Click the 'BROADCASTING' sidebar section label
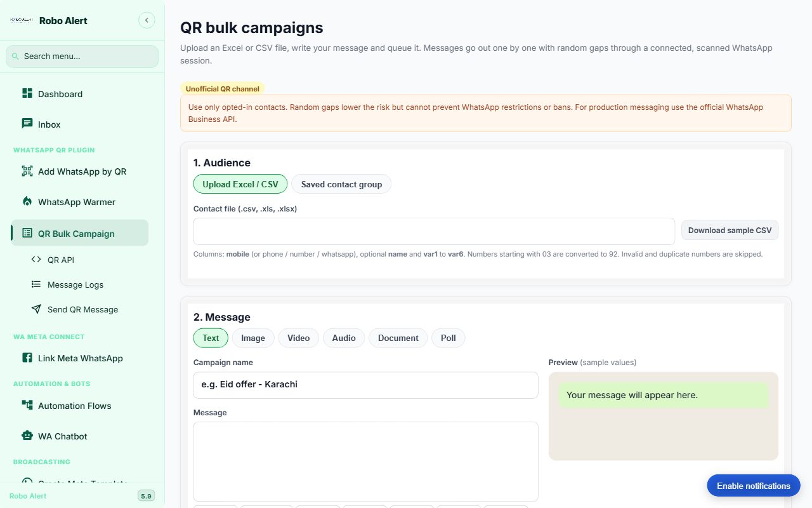The height and width of the screenshot is (508, 812). point(42,462)
